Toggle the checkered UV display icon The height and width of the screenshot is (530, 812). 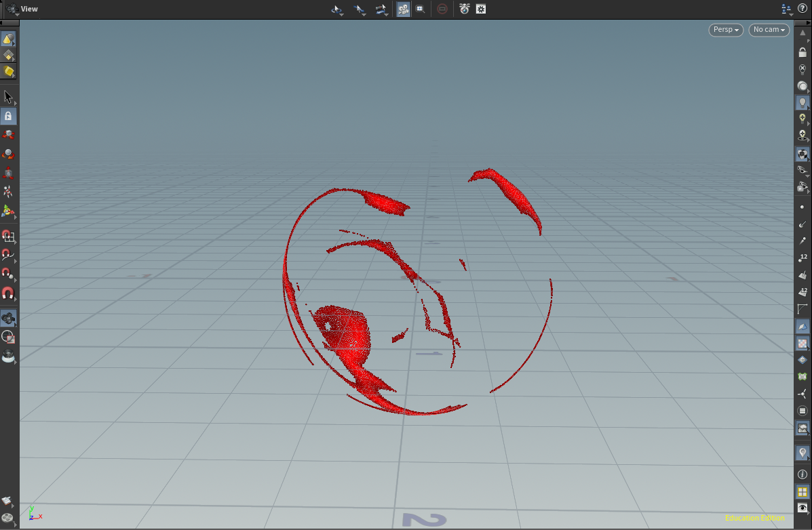[803, 343]
